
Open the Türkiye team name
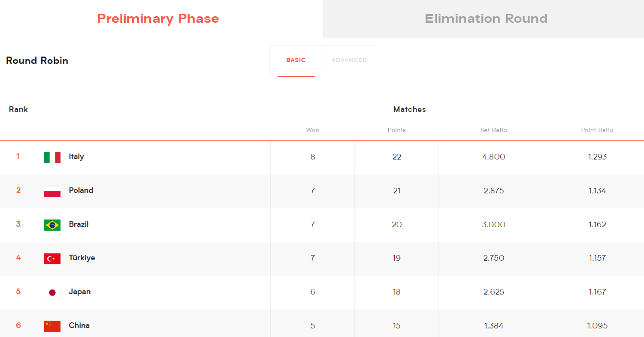[x=82, y=258]
